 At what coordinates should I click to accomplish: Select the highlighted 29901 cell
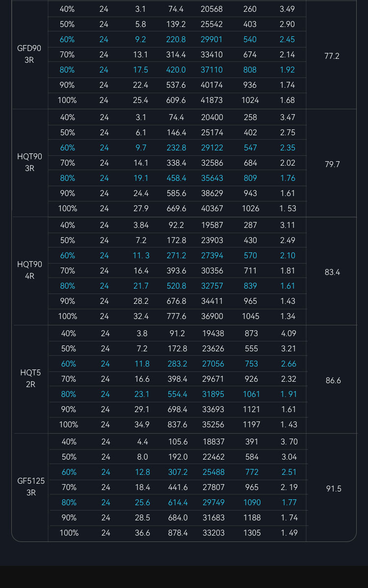pyautogui.click(x=211, y=39)
